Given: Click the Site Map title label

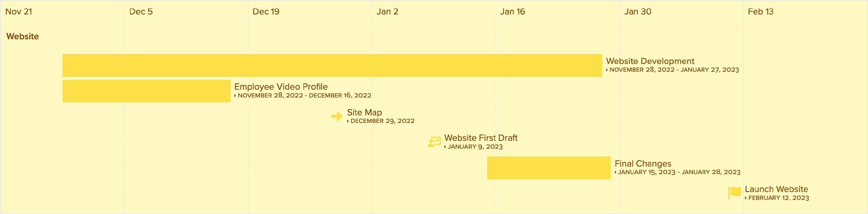Looking at the screenshot, I should 364,112.
